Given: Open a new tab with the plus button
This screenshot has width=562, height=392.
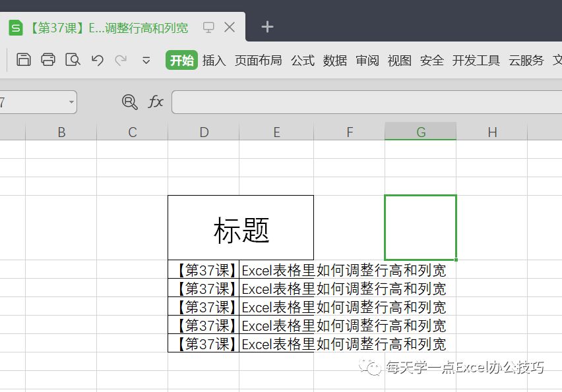Looking at the screenshot, I should [x=267, y=27].
